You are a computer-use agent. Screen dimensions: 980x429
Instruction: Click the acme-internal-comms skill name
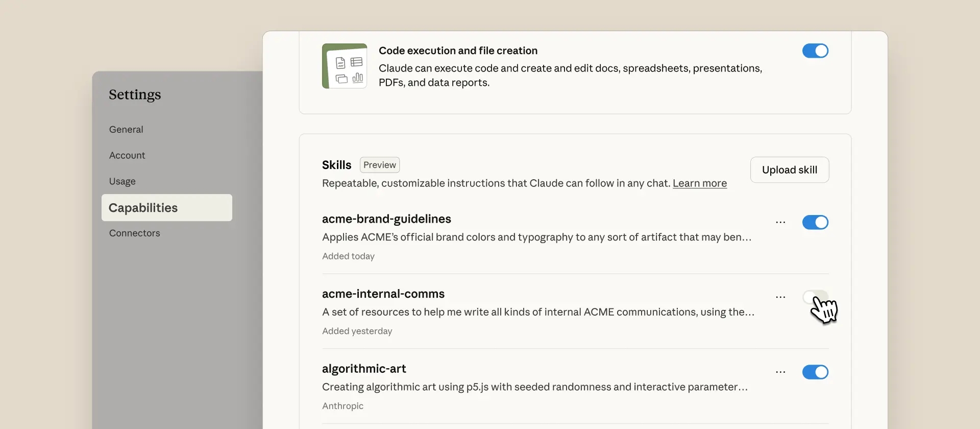click(383, 294)
